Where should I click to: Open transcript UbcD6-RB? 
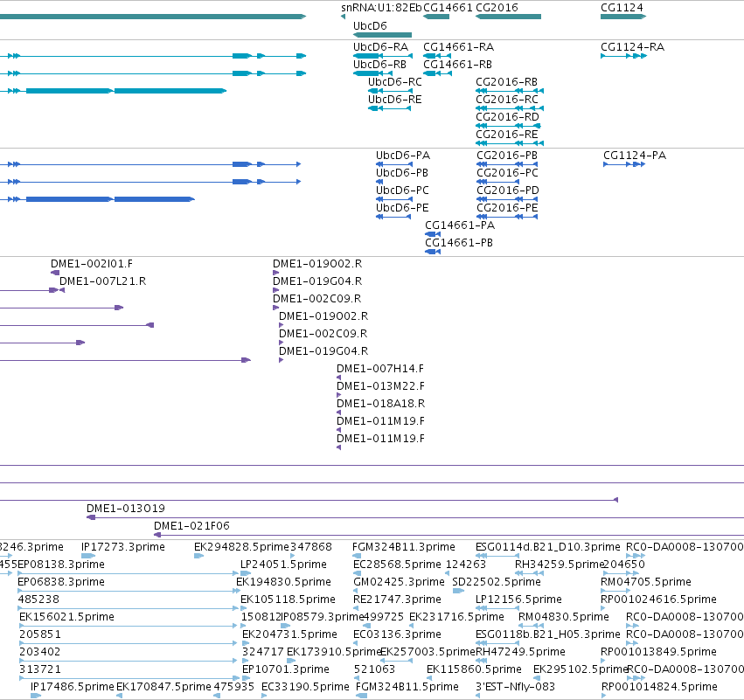point(379,65)
